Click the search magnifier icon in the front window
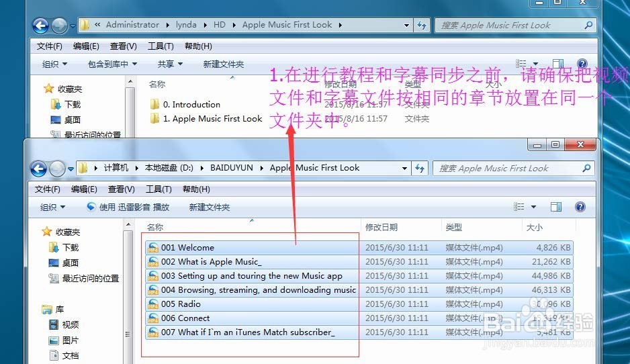Viewport: 630px width, 364px height. (586, 169)
